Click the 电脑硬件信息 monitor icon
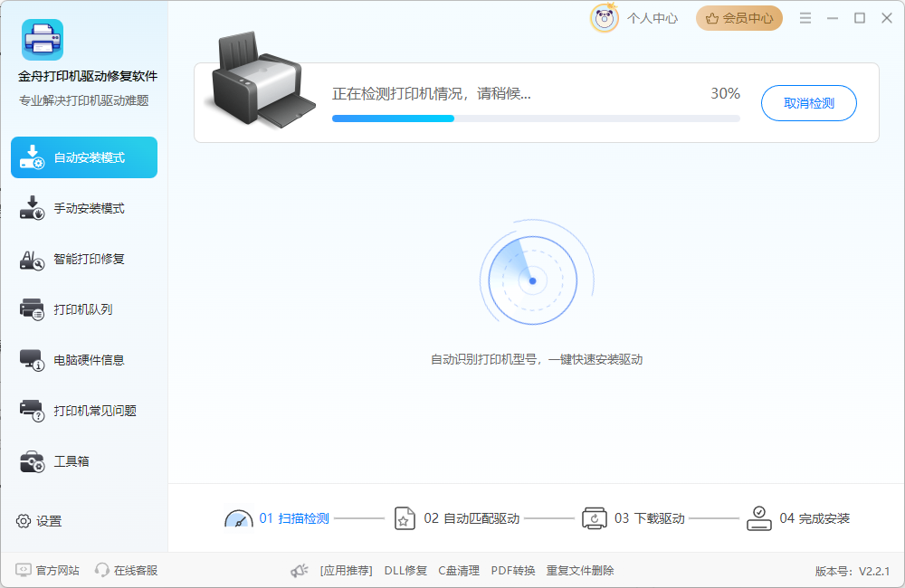905x588 pixels. (x=32, y=360)
